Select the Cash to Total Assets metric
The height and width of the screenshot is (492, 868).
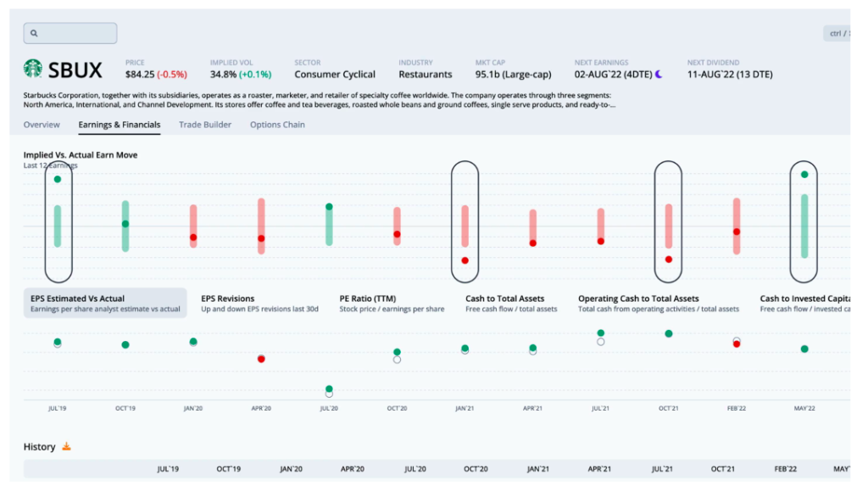(511, 303)
